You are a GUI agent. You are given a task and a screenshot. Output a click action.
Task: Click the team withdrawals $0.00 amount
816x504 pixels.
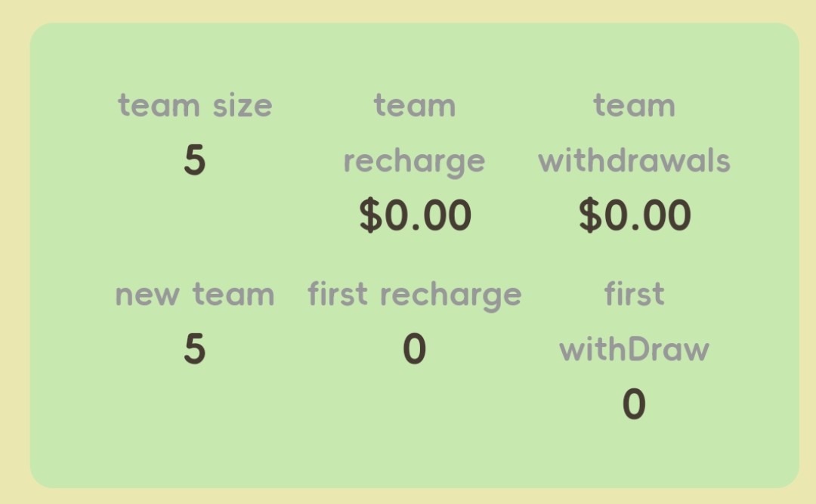pyautogui.click(x=635, y=215)
